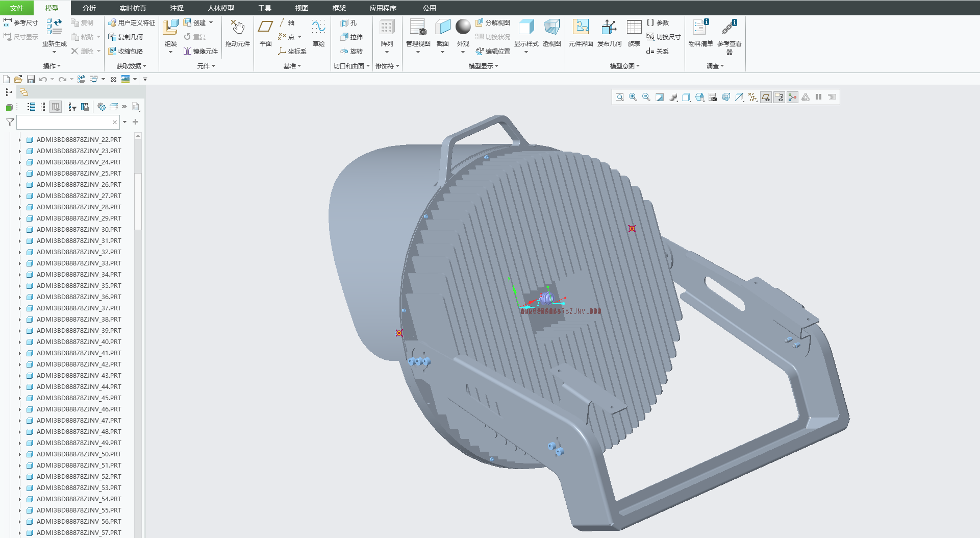Toggle the spin center display in graphics toolbar
The image size is (980, 538).
[x=792, y=97]
